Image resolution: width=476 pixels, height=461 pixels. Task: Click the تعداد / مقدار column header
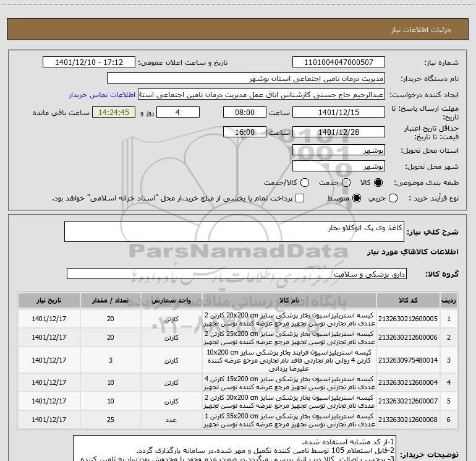tap(111, 301)
